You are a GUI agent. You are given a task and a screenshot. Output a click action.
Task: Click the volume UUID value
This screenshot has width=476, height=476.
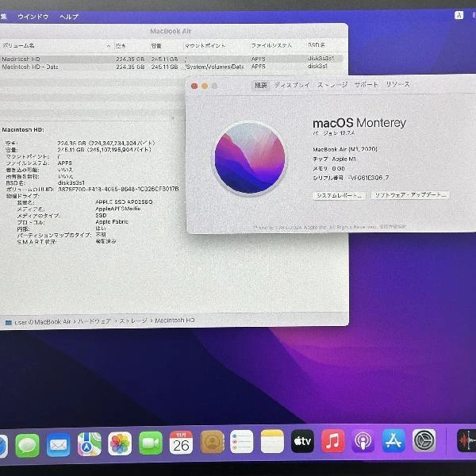pos(118,189)
